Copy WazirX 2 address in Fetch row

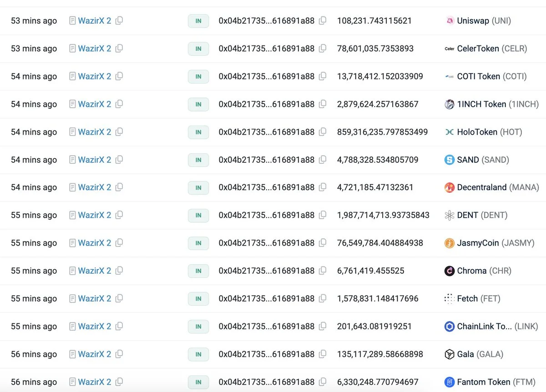[119, 298]
